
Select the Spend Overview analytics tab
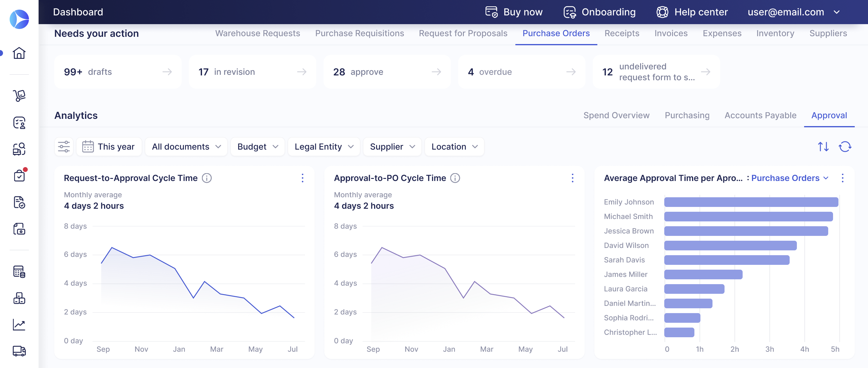(616, 115)
